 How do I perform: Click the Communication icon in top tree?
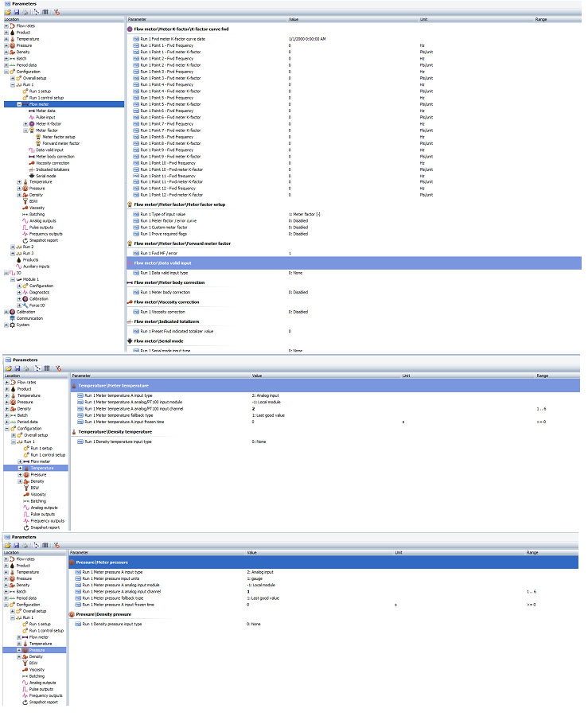(x=13, y=318)
